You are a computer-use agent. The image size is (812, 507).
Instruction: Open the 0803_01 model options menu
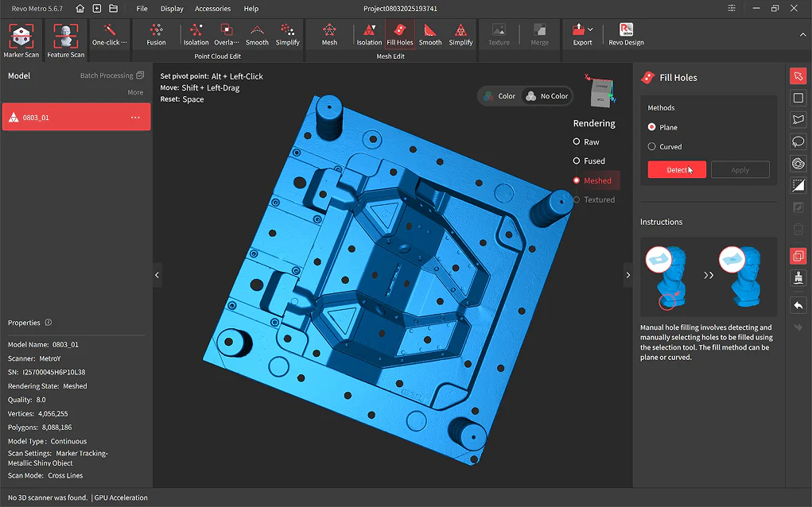[x=135, y=118]
